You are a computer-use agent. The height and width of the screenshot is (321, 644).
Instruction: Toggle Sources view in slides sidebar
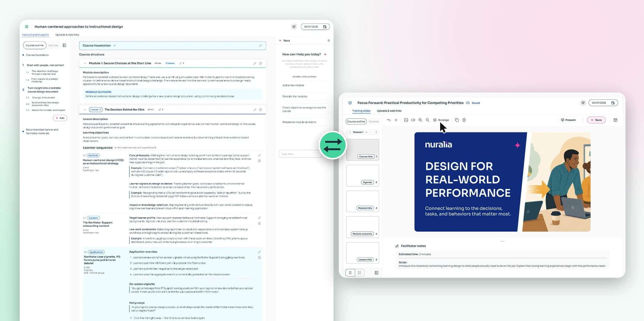[374, 121]
